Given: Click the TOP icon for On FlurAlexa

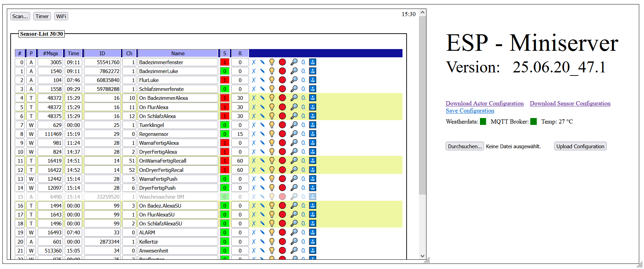Looking at the screenshot, I should (x=312, y=107).
